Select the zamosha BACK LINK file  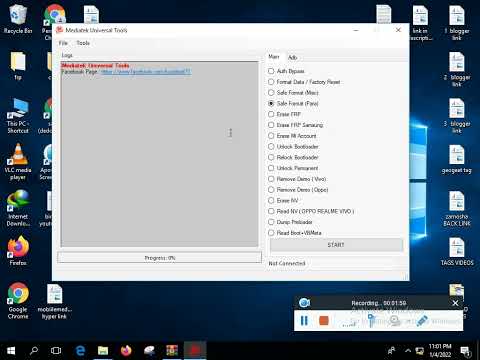click(457, 209)
